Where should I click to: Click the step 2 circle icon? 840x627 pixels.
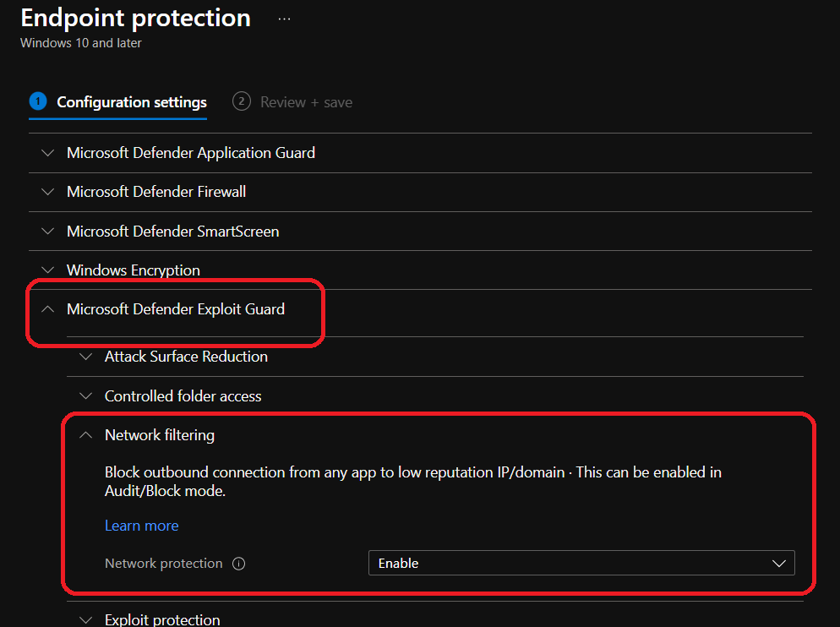(x=241, y=101)
